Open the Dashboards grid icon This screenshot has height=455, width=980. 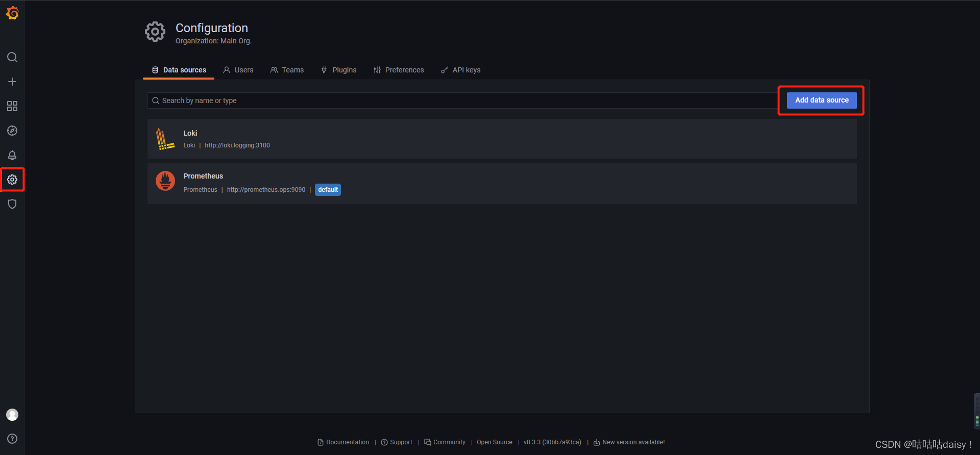[12, 106]
